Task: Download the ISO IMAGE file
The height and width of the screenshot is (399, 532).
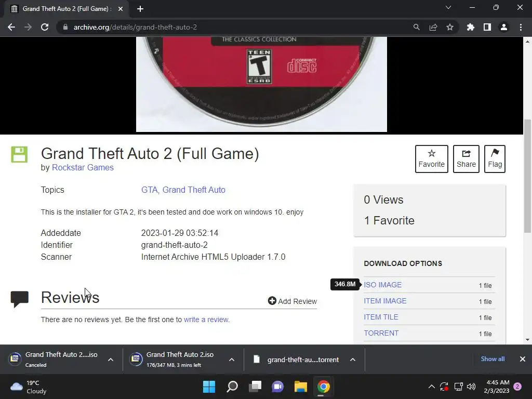Action: [x=383, y=285]
